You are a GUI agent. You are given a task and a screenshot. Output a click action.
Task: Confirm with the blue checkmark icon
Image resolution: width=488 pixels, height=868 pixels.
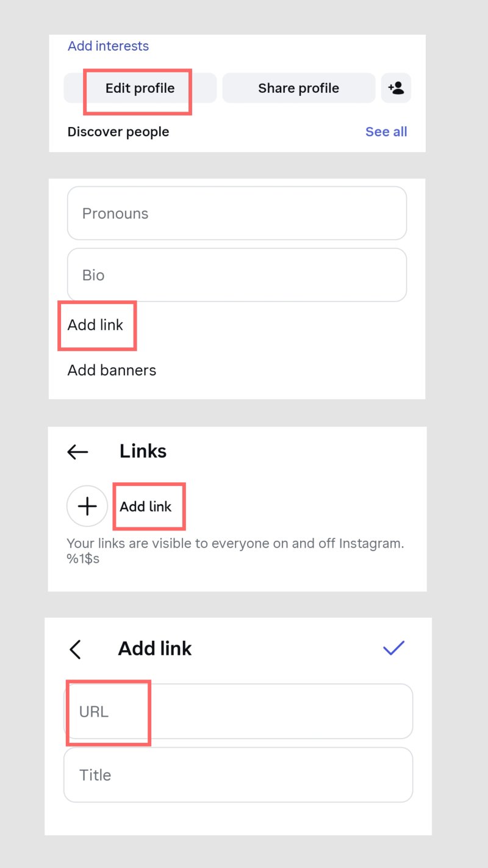click(x=393, y=648)
